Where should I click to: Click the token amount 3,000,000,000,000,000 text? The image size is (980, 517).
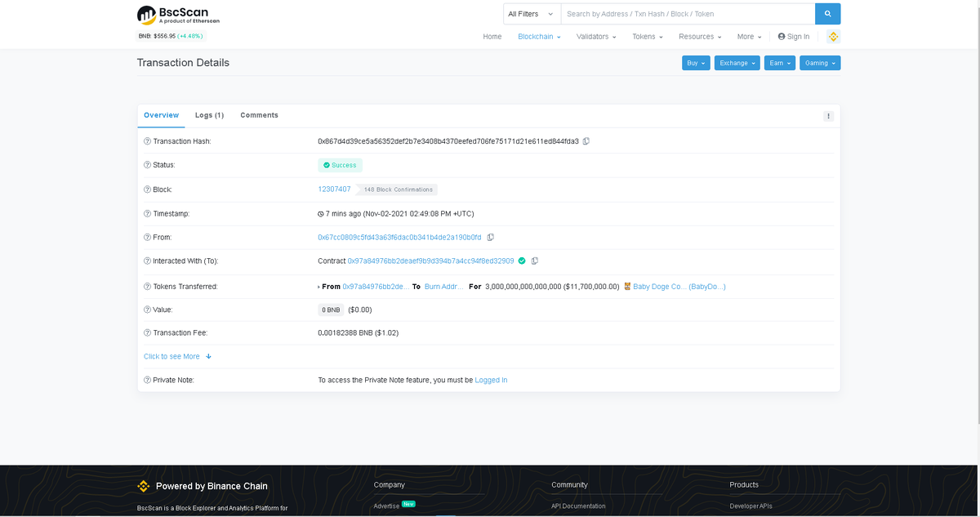[523, 287]
